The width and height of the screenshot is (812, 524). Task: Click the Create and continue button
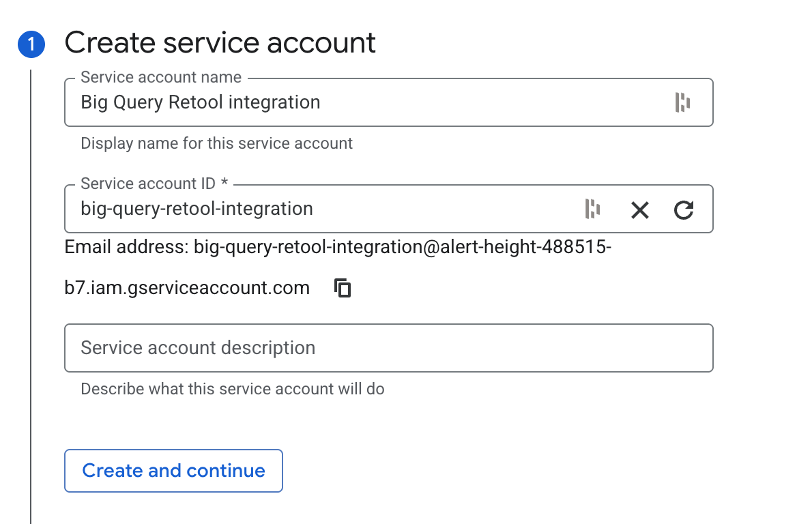[173, 471]
